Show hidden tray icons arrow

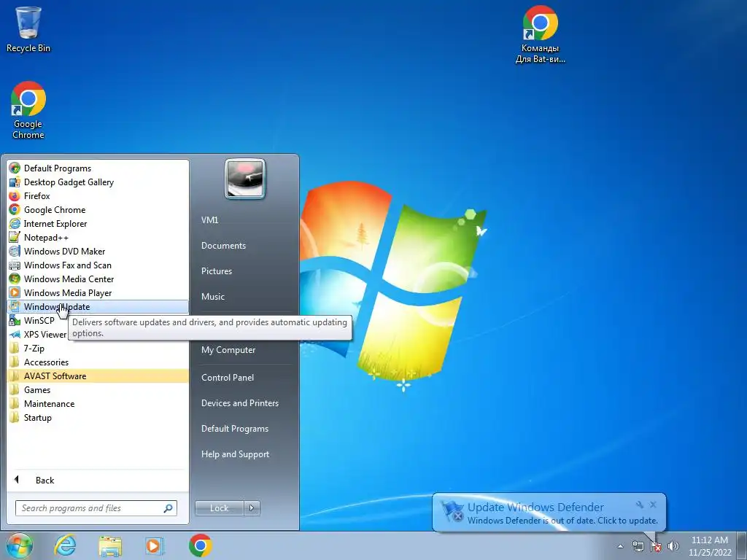620,546
